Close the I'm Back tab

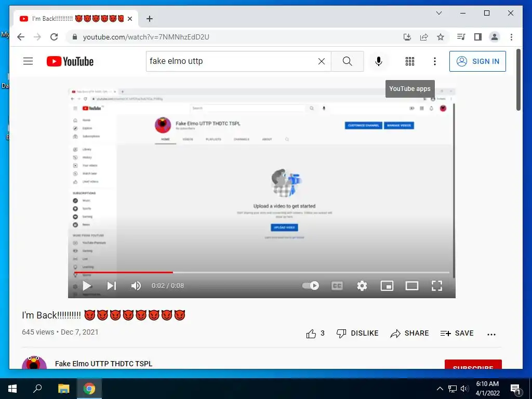[x=129, y=19]
